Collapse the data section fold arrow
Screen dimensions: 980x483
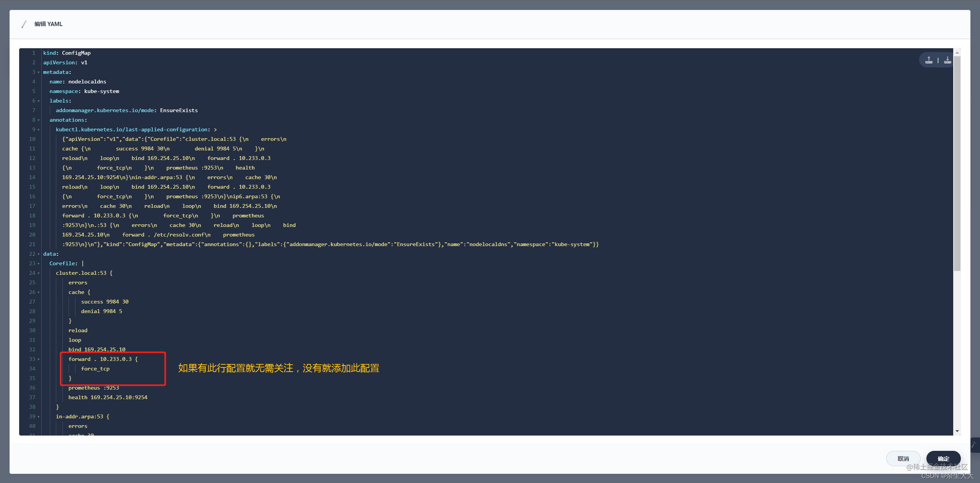point(39,254)
